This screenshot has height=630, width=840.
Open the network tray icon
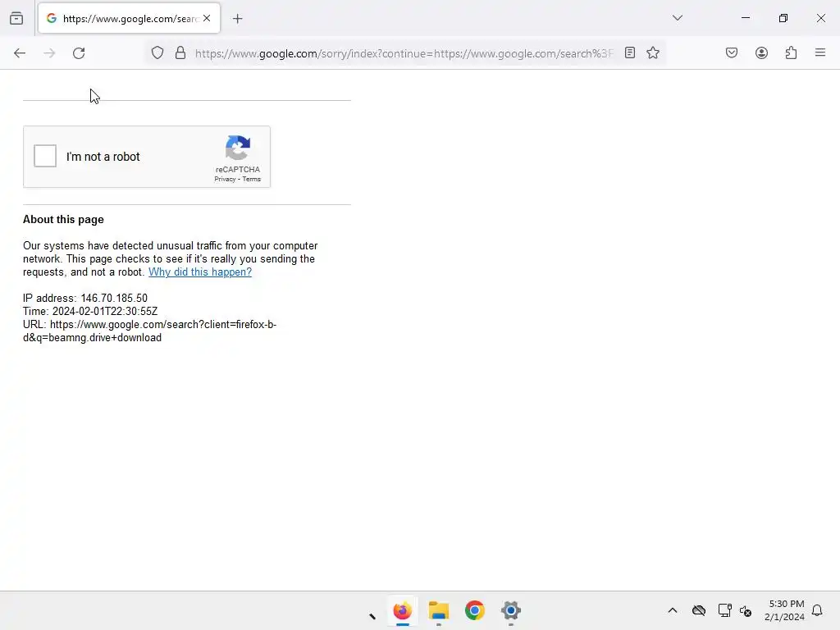[x=724, y=610]
